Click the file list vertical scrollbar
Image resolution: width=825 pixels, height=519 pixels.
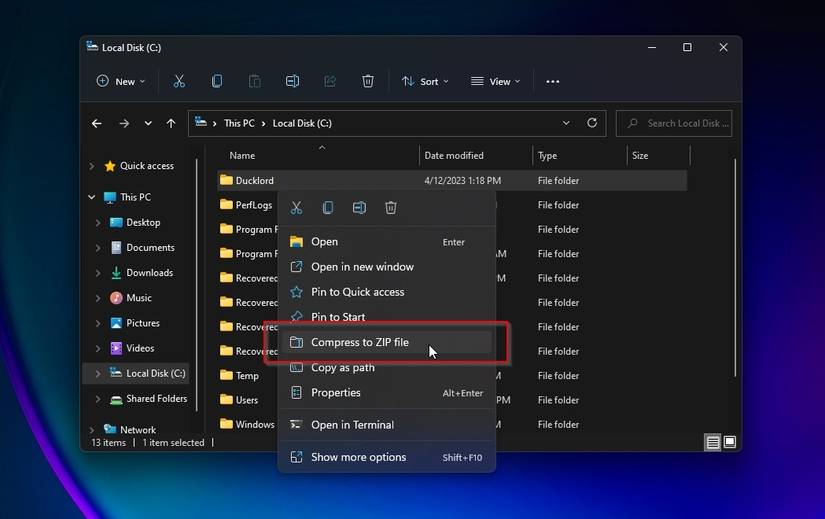point(735,267)
